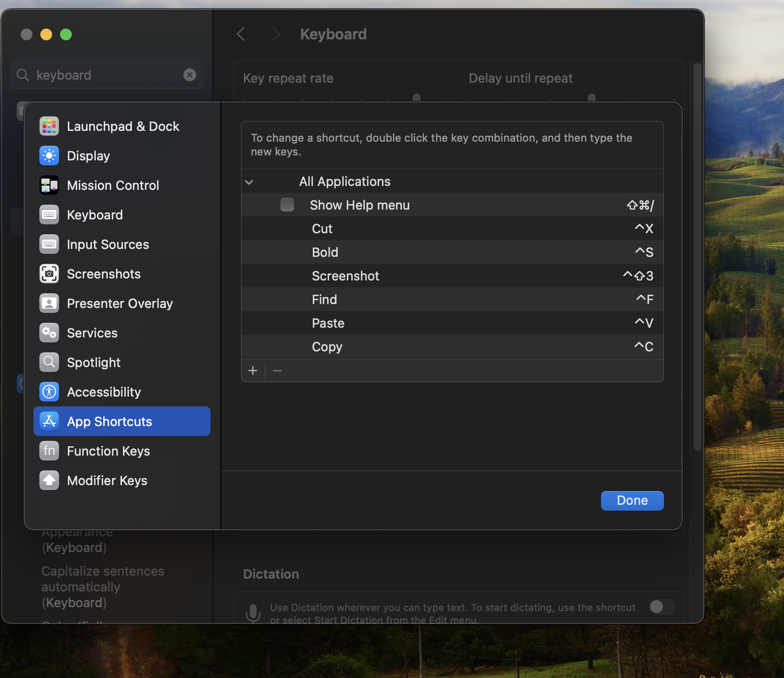The height and width of the screenshot is (678, 784).
Task: Open the Modifier Keys section
Action: 122,480
